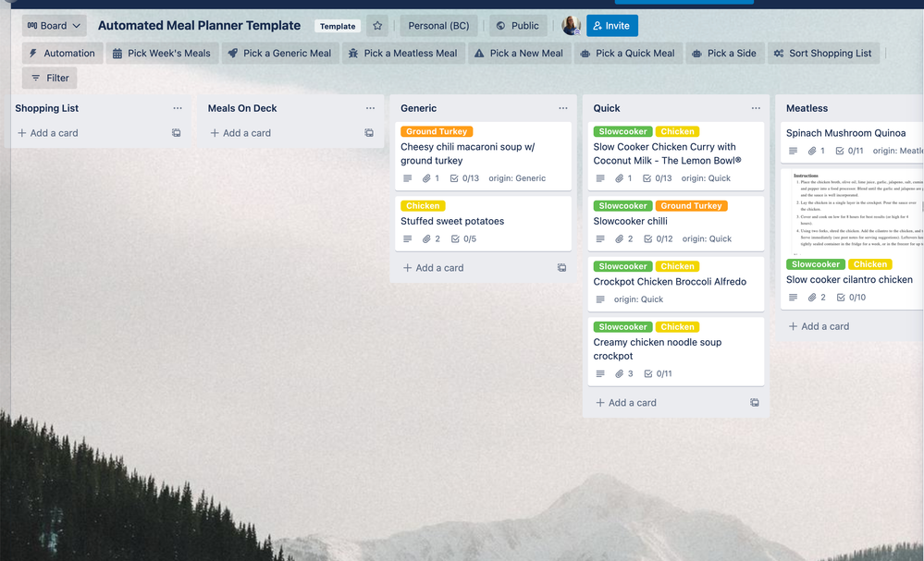Create from template in Generic list
Viewport: 924px width, 561px height.
click(561, 268)
